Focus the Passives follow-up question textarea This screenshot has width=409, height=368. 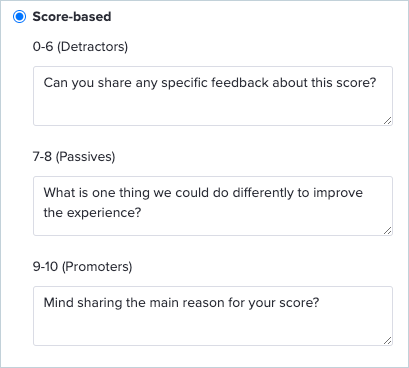tap(213, 206)
